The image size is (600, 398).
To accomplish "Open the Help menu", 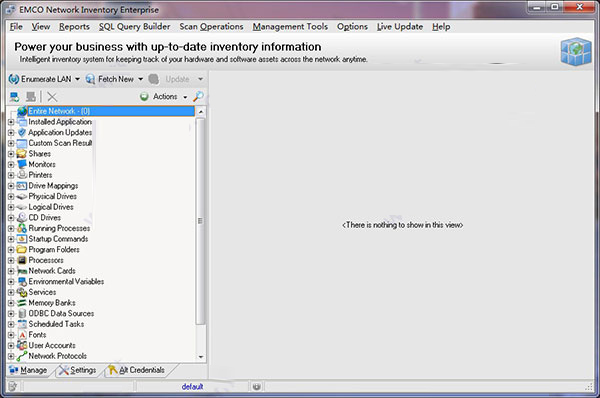I will pos(441,26).
